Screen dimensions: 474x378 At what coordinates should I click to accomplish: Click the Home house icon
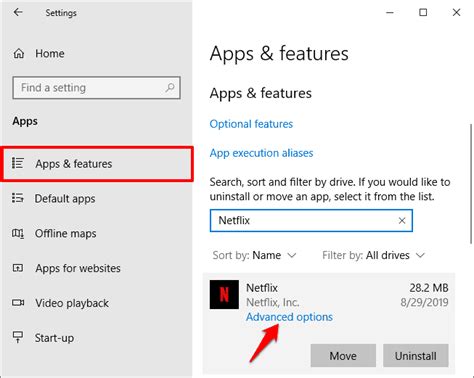tap(19, 53)
